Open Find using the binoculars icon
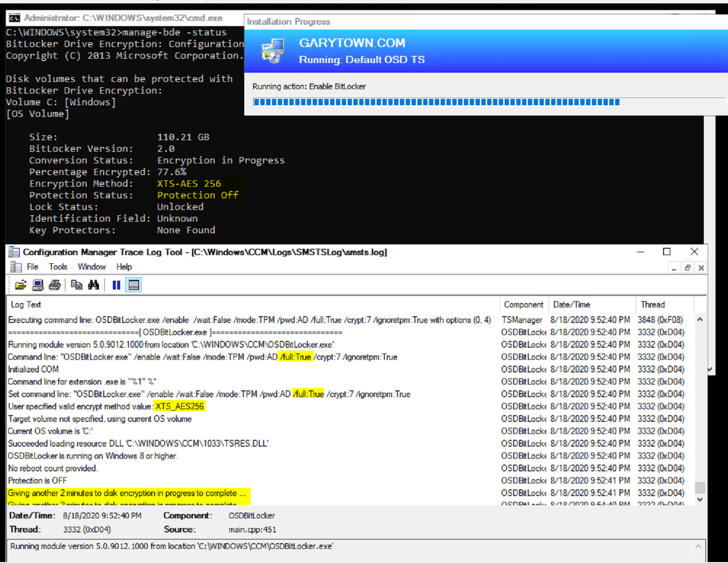The height and width of the screenshot is (563, 728). (94, 285)
